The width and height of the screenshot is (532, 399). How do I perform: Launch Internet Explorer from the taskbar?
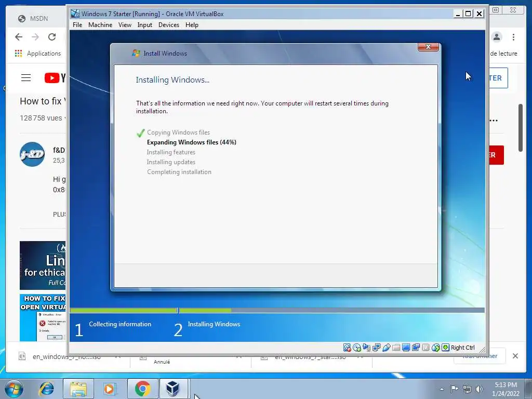pos(46,389)
